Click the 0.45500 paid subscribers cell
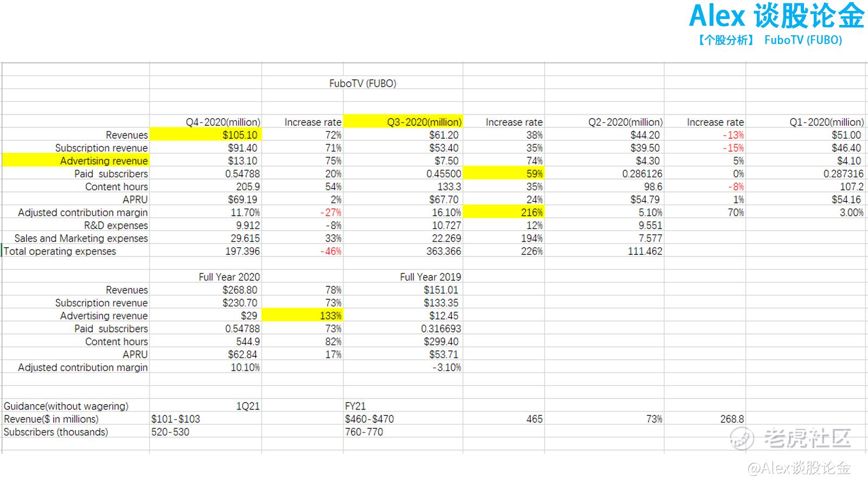 click(403, 174)
